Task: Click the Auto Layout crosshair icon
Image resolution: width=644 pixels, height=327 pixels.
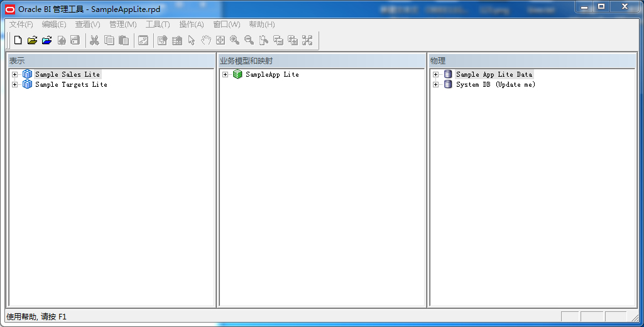Action: [221, 40]
